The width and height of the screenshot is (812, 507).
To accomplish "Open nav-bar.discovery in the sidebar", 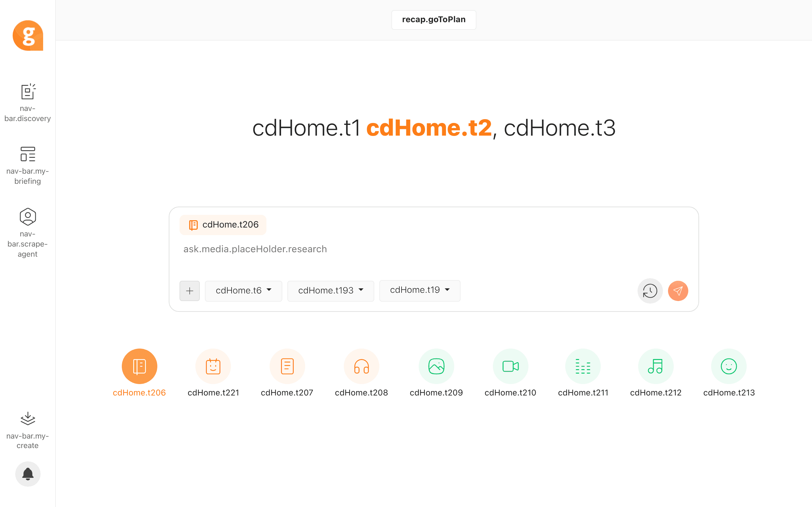I will tap(28, 103).
